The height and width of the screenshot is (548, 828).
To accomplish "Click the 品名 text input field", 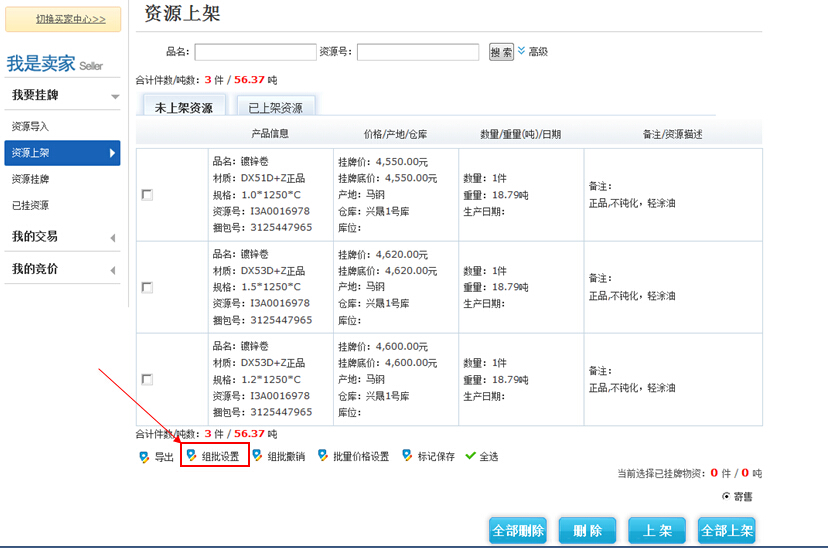I will pyautogui.click(x=255, y=52).
